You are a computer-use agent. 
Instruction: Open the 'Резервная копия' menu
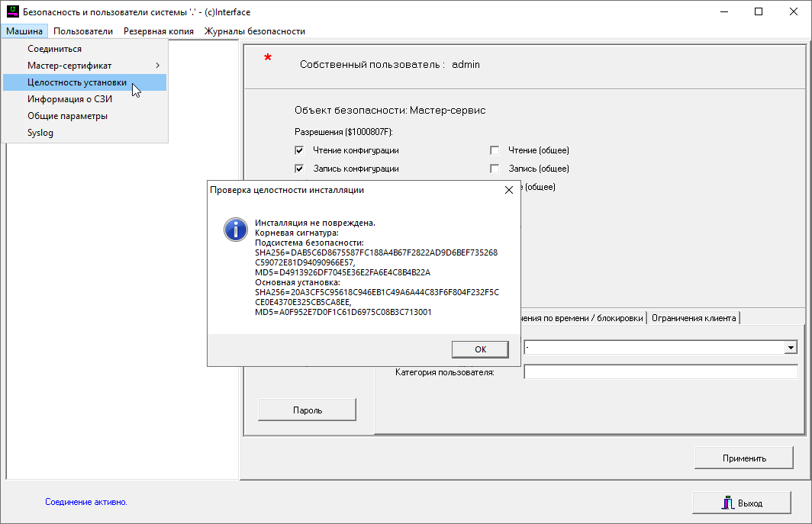pyautogui.click(x=158, y=31)
